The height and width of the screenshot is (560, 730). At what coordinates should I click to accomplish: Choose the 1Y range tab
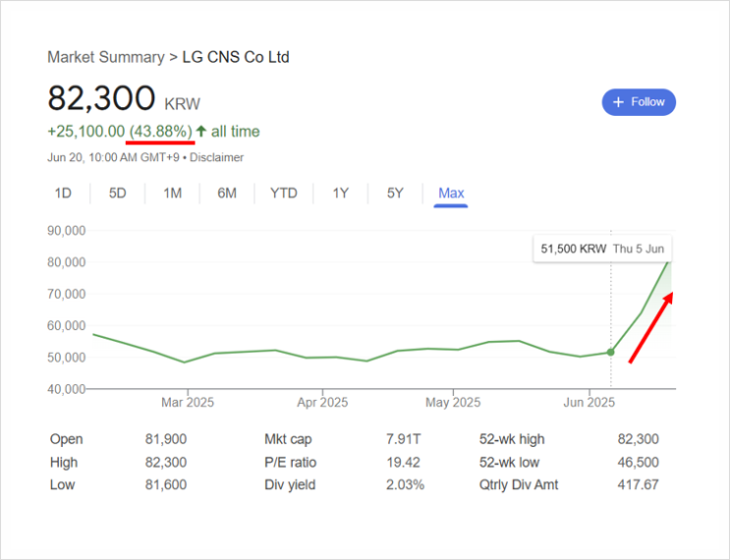[x=340, y=193]
